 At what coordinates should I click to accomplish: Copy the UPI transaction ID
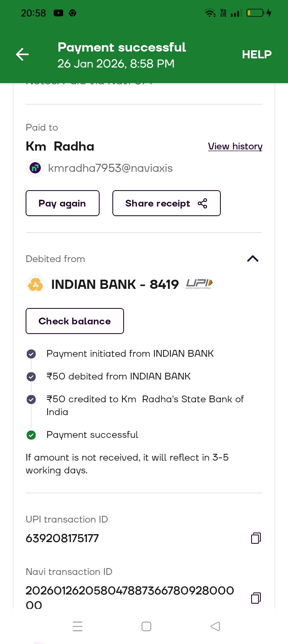(x=256, y=538)
